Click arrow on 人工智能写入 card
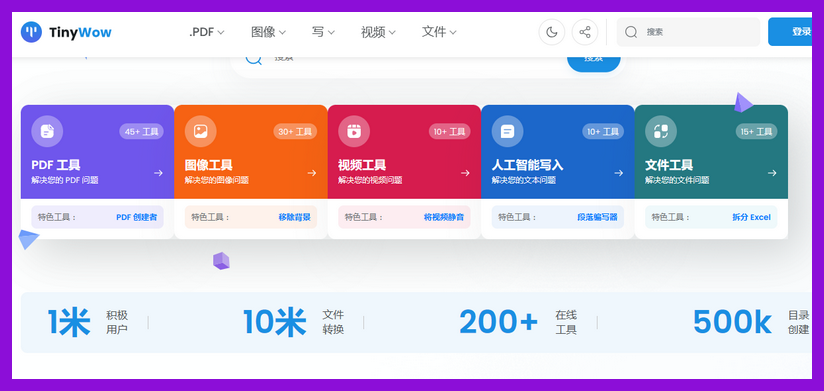This screenshot has height=391, width=824. (x=619, y=173)
